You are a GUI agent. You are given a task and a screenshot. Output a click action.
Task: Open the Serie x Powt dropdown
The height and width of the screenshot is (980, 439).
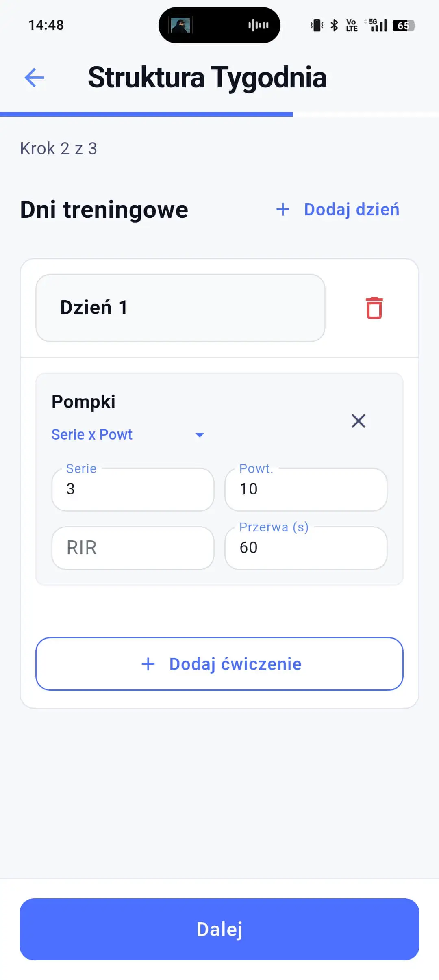pyautogui.click(x=92, y=434)
